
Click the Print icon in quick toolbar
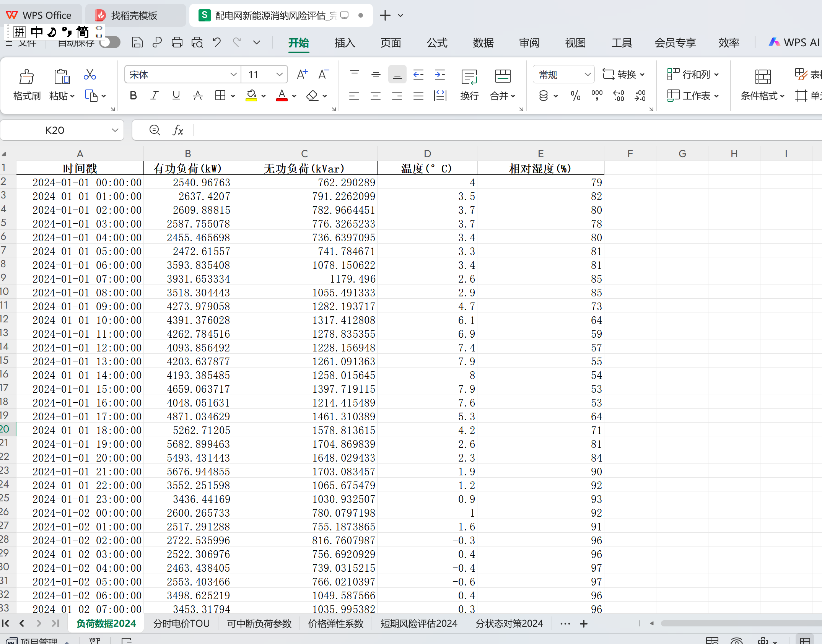point(177,42)
